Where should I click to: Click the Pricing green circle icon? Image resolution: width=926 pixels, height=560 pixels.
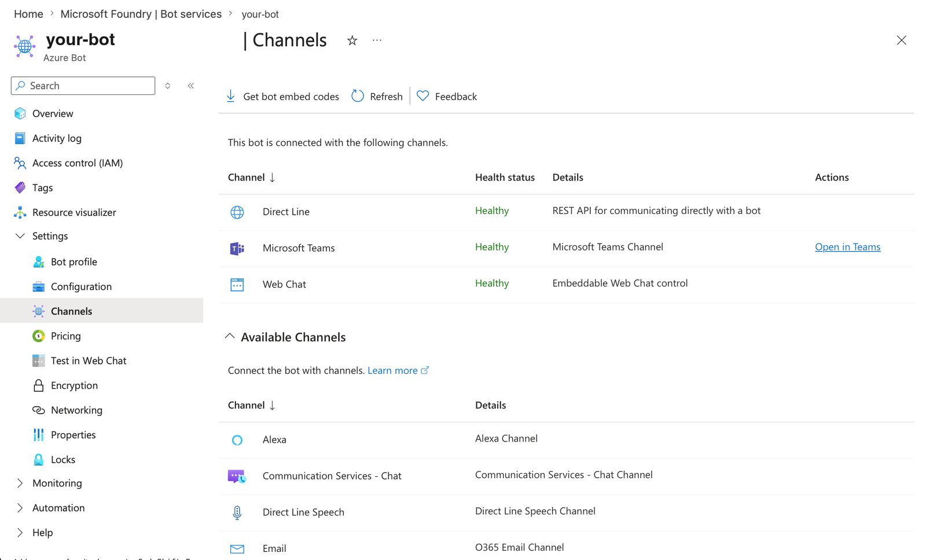click(x=39, y=336)
